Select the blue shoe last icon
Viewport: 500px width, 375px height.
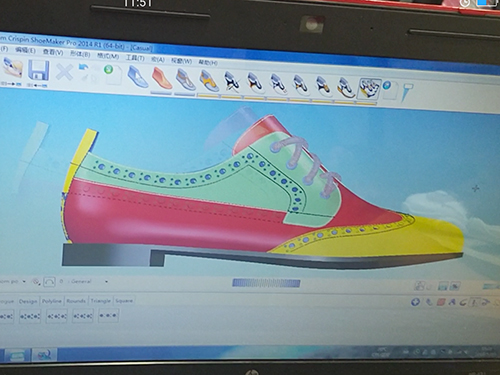(138, 77)
